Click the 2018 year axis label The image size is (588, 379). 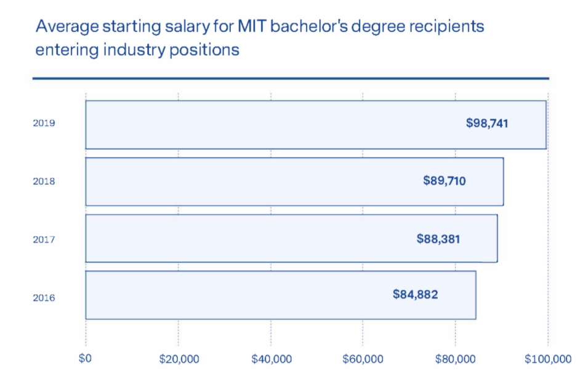click(44, 182)
